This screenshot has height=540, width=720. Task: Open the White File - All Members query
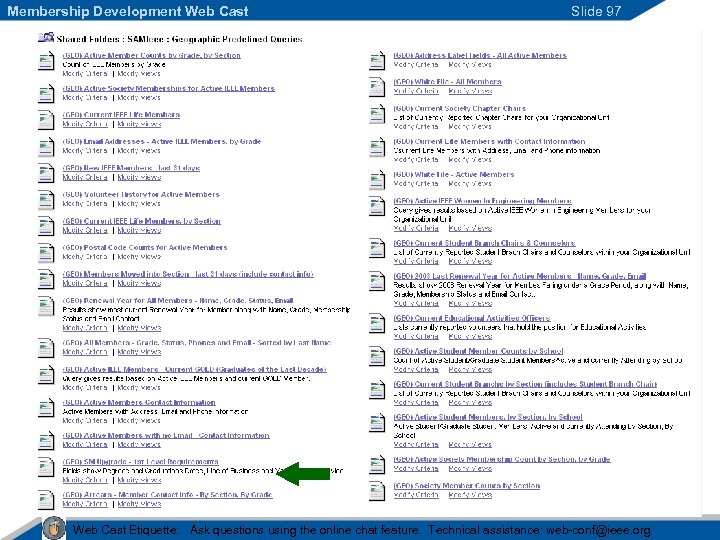(x=447, y=82)
